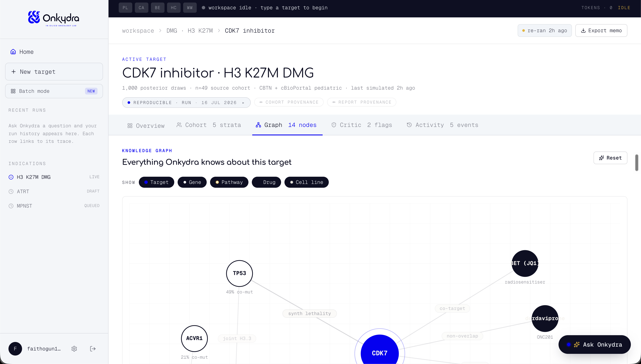Click the co-target edge label
641x364 pixels.
coord(452,308)
